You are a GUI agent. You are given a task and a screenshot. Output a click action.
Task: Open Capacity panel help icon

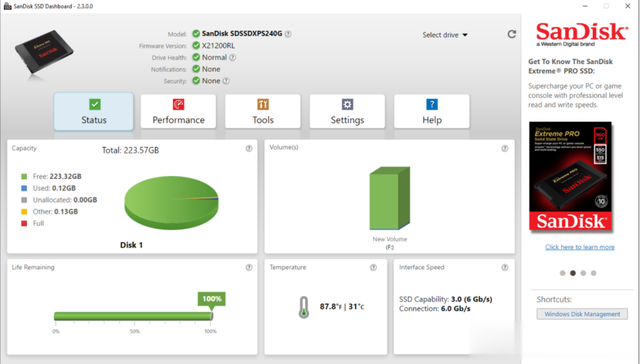249,149
